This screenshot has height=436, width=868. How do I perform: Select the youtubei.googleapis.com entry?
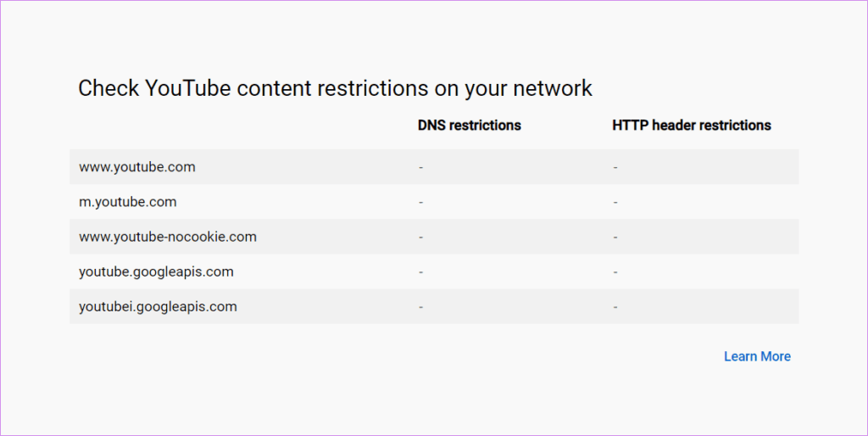coord(158,307)
